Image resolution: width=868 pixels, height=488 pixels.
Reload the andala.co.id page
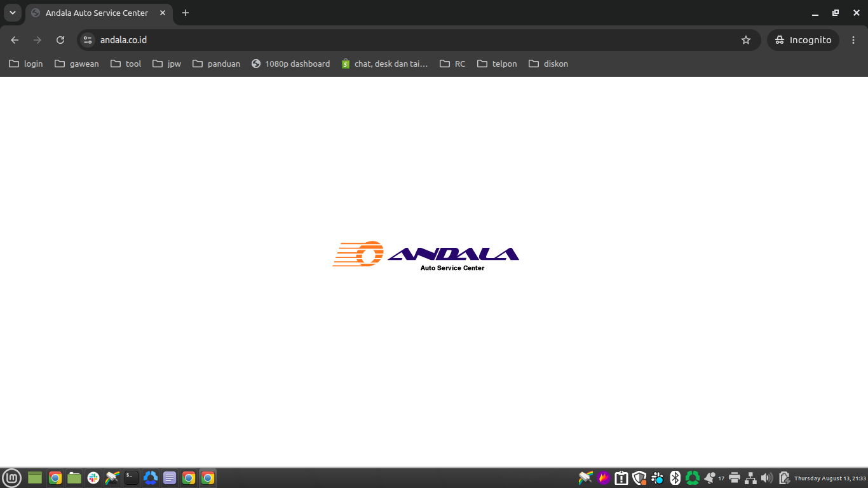coord(60,40)
